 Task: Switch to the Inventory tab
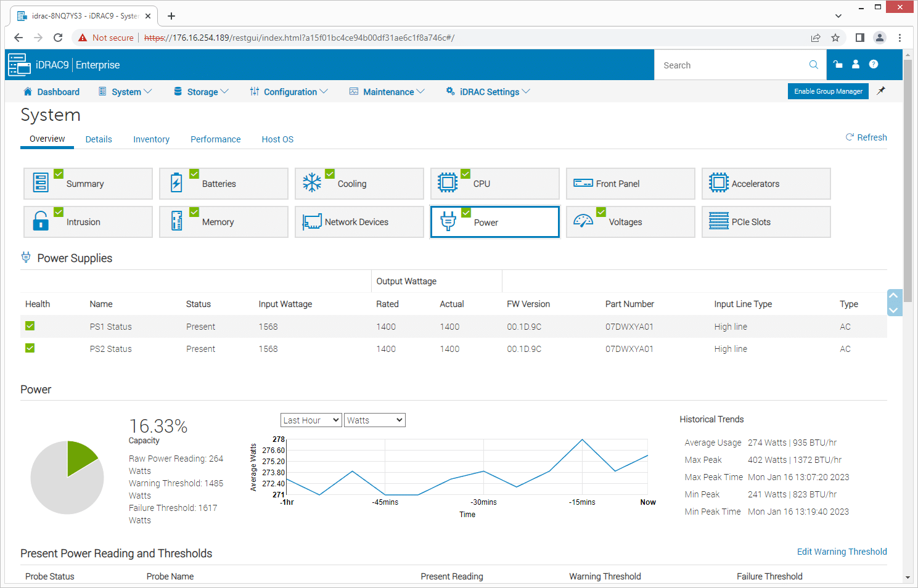(x=151, y=139)
